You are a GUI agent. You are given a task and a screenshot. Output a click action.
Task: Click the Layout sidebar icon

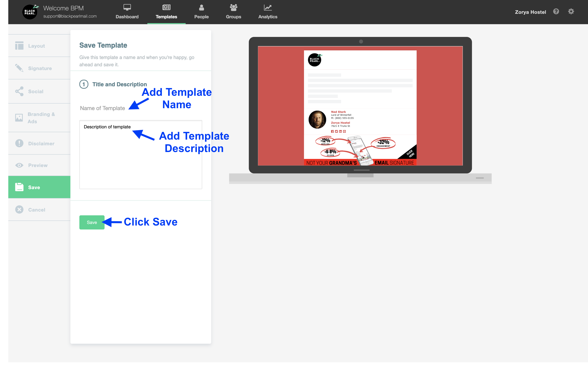tap(19, 46)
